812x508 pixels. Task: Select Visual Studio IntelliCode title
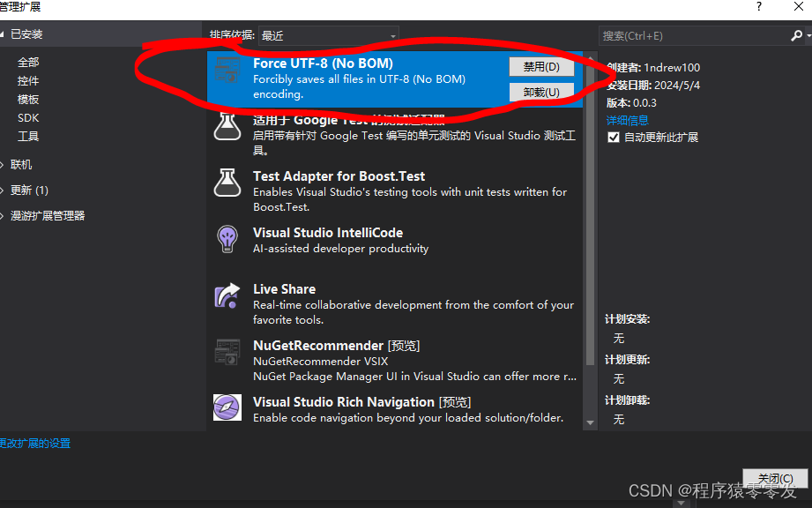click(x=328, y=233)
